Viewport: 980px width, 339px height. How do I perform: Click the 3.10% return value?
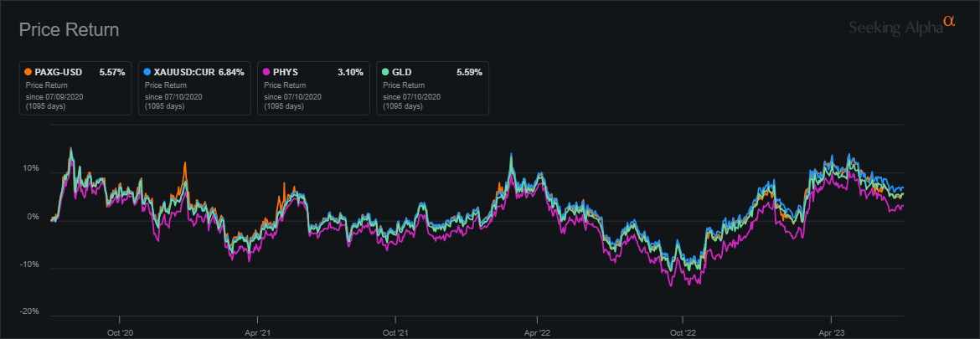(351, 73)
